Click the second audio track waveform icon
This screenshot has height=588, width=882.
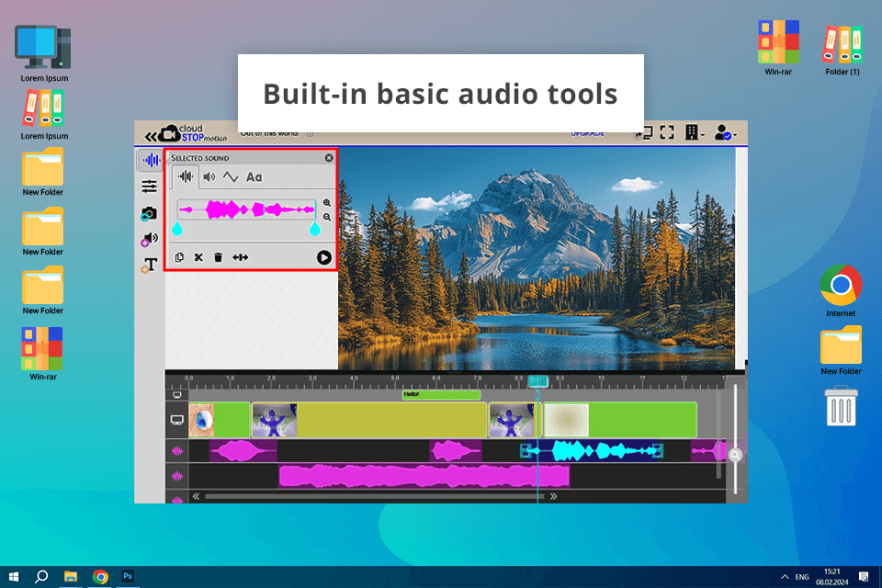(x=177, y=476)
